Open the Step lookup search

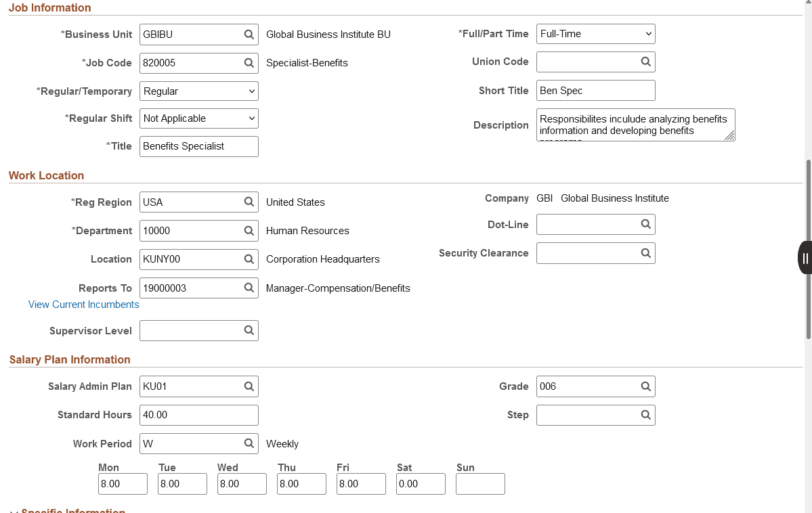pyautogui.click(x=645, y=414)
